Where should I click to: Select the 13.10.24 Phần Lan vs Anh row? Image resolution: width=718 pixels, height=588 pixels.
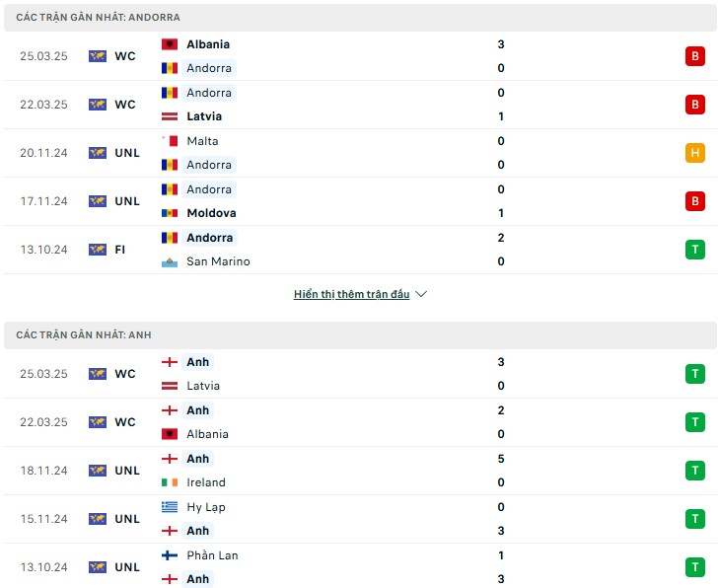360,567
